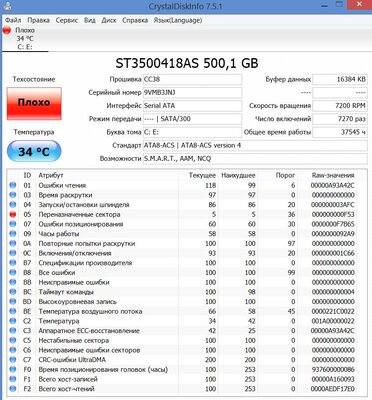This screenshot has height=400, width=372.
Task: Click the 34 °C temperature button
Action: point(34,152)
